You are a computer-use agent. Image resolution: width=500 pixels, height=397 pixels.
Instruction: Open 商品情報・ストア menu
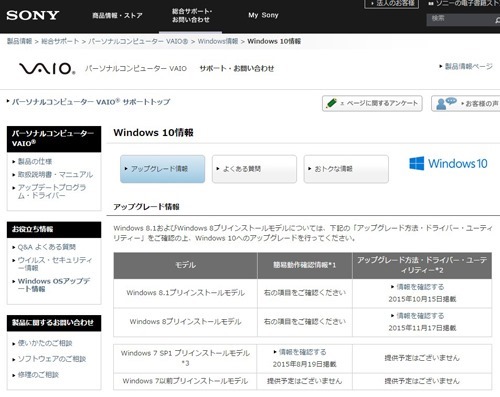pos(117,15)
